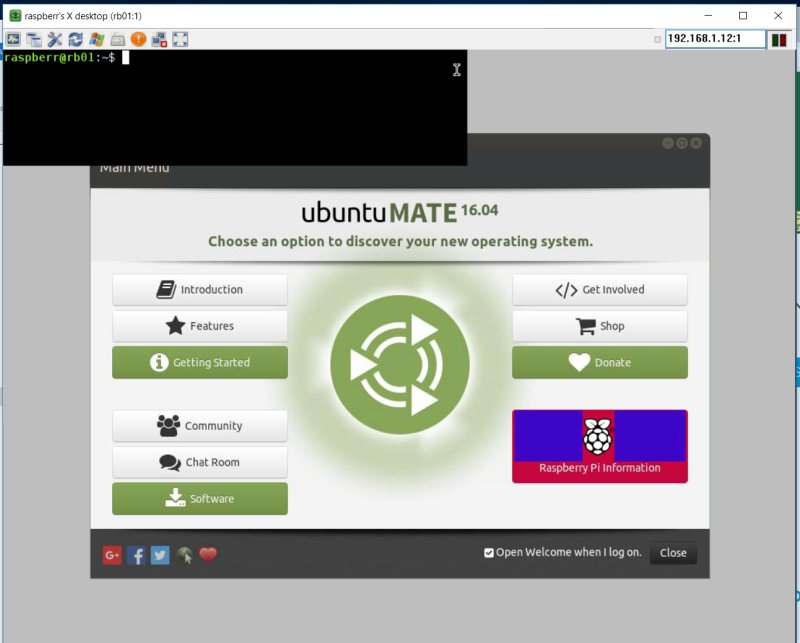Uncheck Open Welcome when I log on
The image size is (800, 643).
pos(489,553)
